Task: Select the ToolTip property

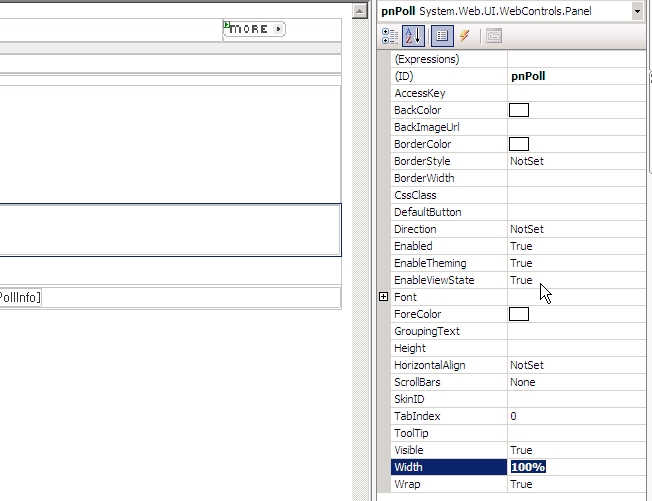Action: pos(411,434)
